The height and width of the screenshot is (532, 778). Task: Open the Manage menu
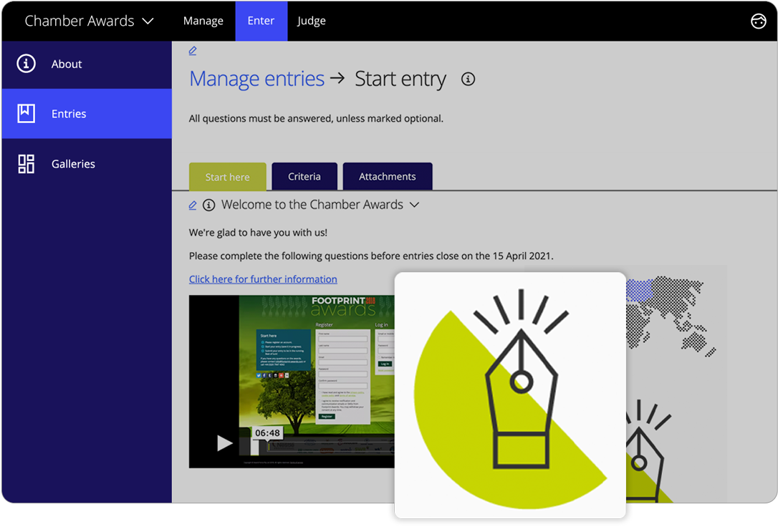[203, 21]
